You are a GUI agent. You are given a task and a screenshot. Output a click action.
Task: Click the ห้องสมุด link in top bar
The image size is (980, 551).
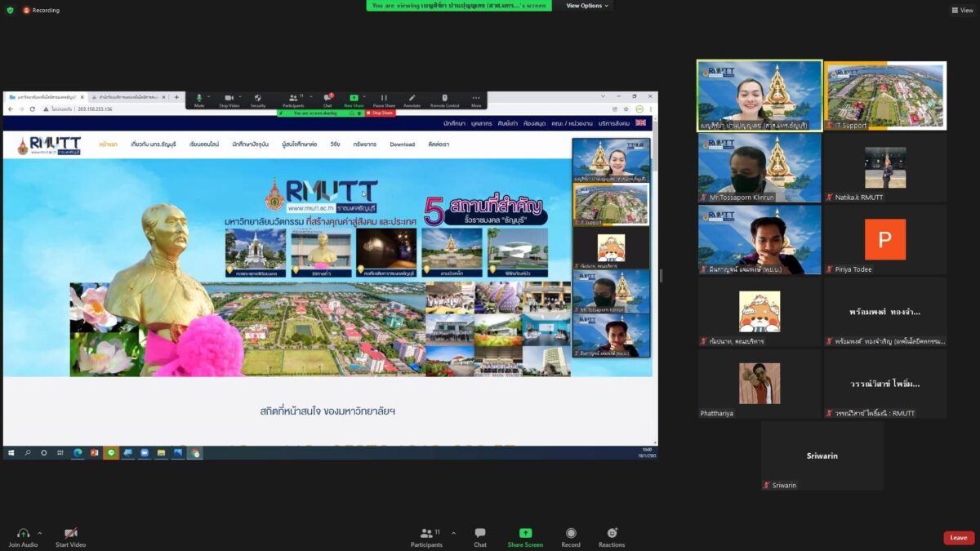(x=534, y=123)
